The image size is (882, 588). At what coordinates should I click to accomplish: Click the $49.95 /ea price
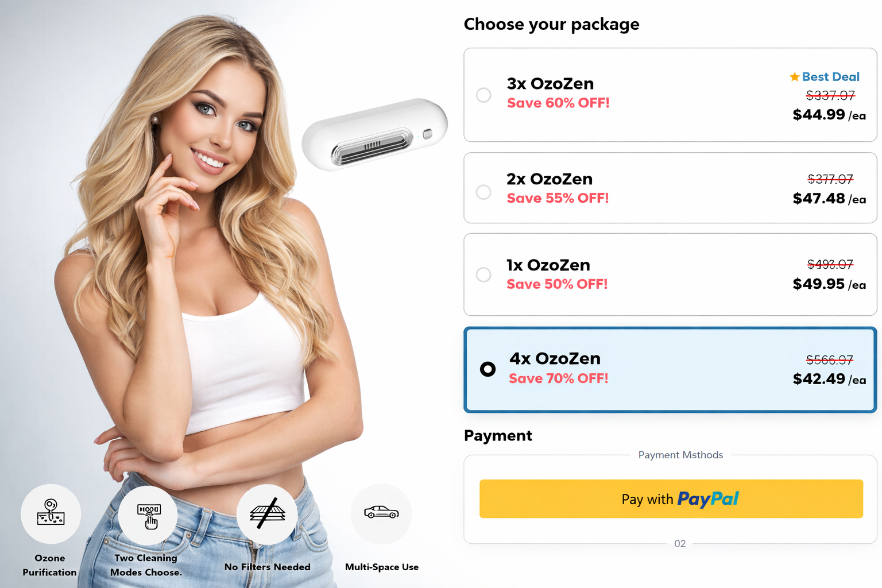[x=829, y=284]
